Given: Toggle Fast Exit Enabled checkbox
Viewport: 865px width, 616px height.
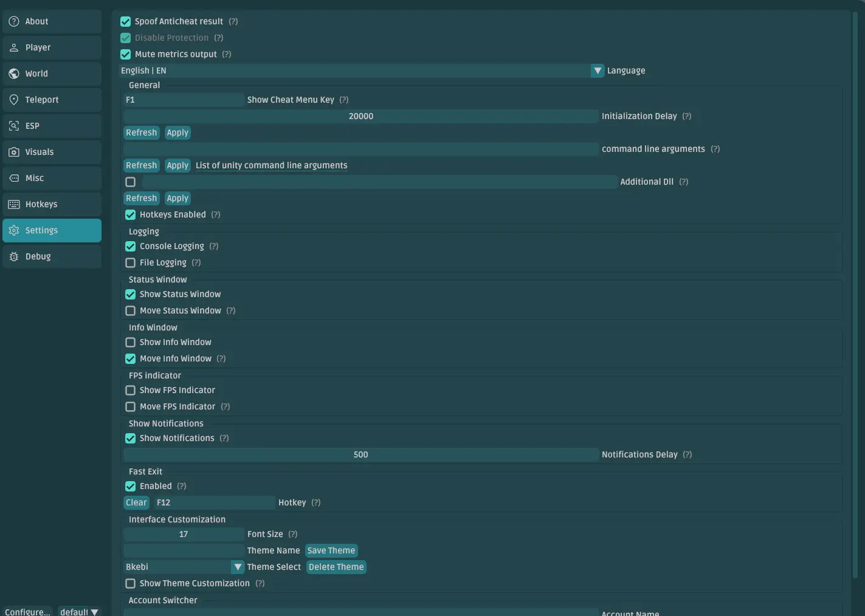Looking at the screenshot, I should (x=131, y=486).
